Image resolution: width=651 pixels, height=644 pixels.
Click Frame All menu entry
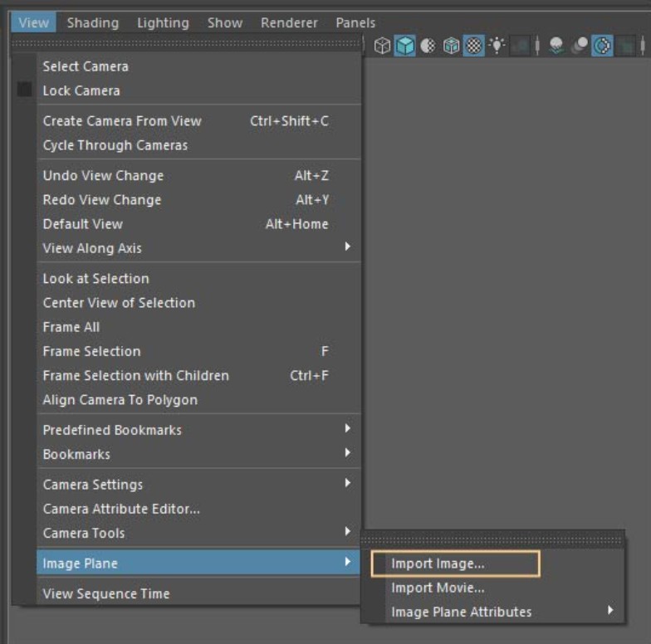pyautogui.click(x=71, y=327)
